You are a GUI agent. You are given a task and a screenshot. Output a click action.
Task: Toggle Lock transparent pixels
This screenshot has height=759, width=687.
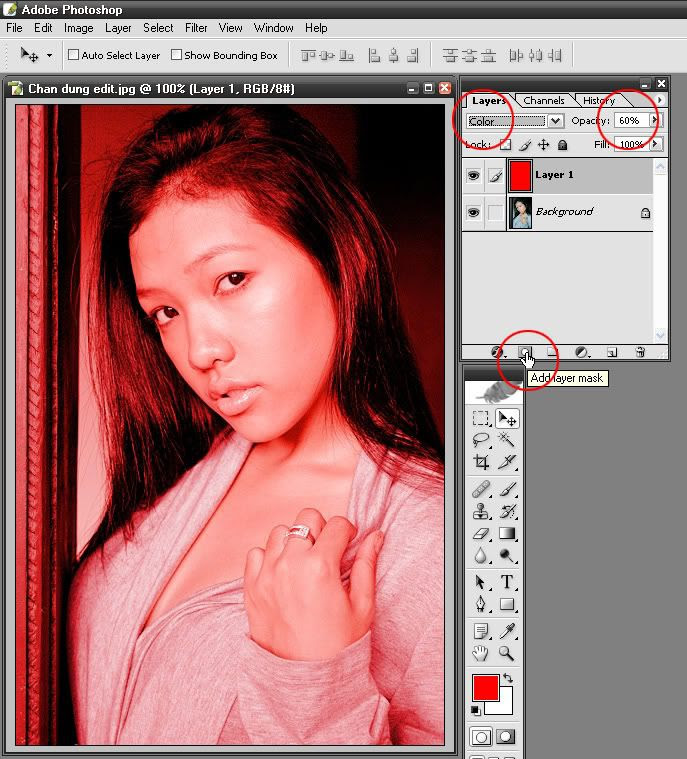click(x=505, y=144)
